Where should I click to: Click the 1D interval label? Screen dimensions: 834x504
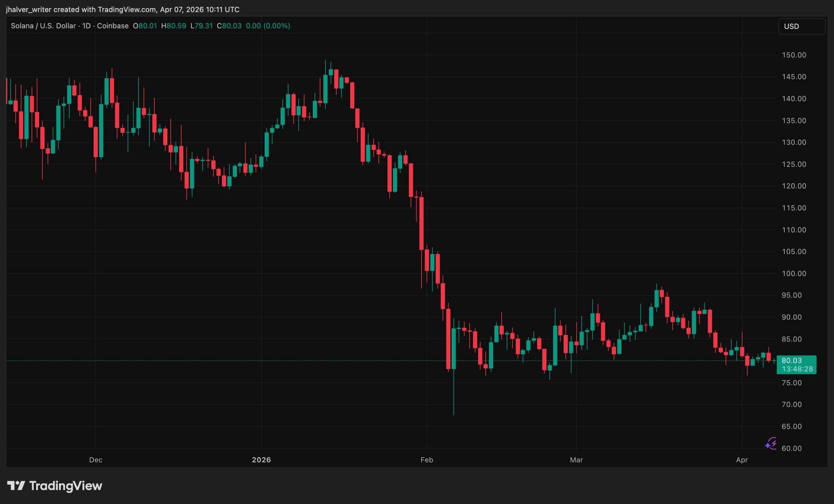86,26
